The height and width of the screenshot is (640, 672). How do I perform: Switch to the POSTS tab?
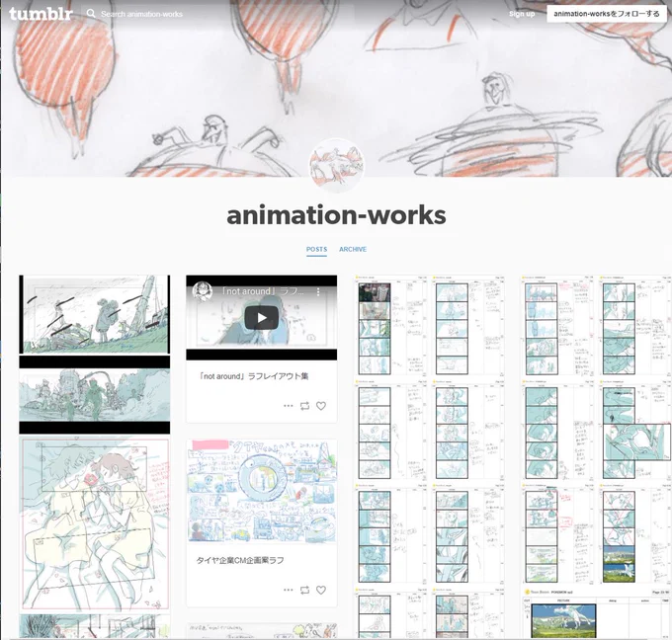[316, 249]
